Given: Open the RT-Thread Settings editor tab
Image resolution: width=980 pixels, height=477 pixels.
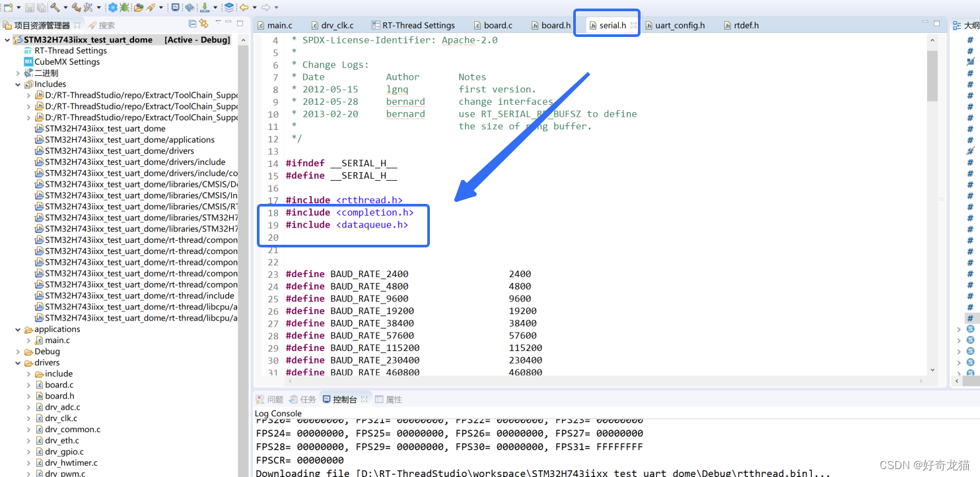Looking at the screenshot, I should [x=413, y=25].
